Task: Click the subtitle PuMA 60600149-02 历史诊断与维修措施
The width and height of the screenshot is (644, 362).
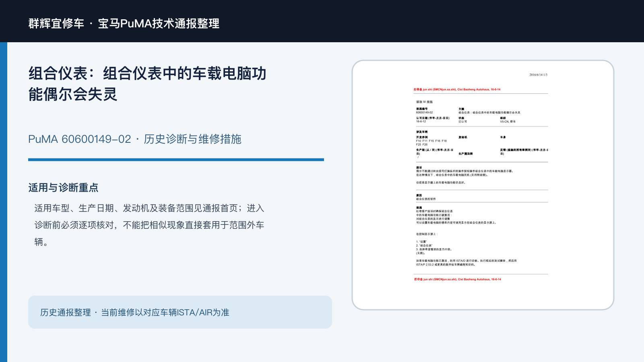Action: [x=135, y=139]
